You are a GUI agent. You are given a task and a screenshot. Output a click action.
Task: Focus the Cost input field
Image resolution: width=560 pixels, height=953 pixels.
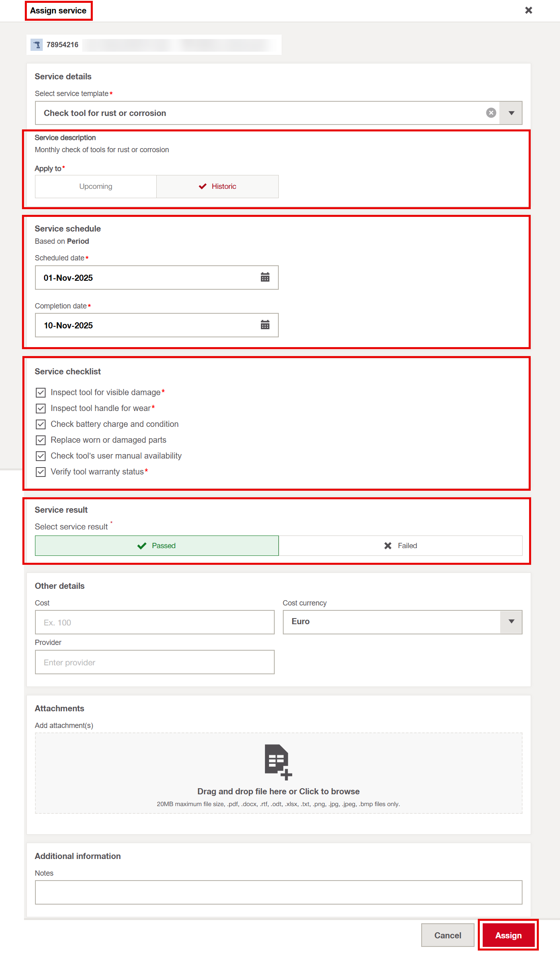[155, 622]
